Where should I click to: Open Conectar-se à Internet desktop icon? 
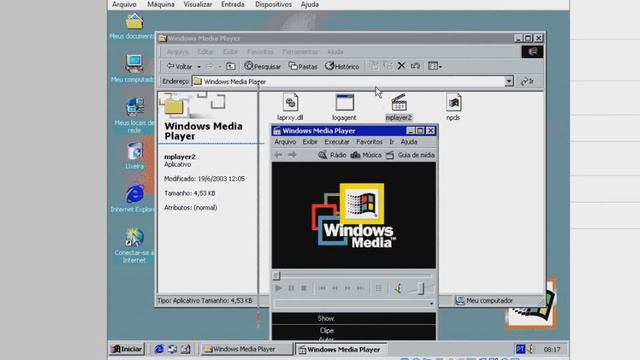(x=134, y=246)
